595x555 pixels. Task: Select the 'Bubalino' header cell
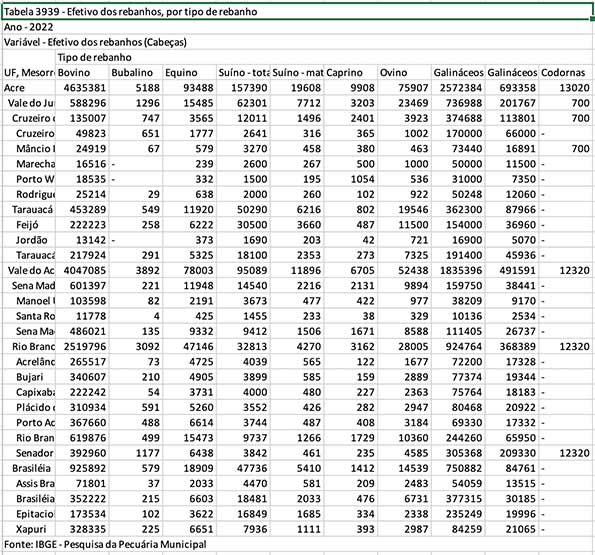coord(136,72)
